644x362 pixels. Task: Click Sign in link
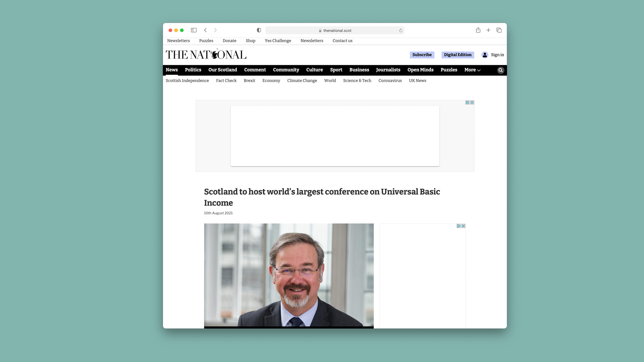tap(497, 55)
